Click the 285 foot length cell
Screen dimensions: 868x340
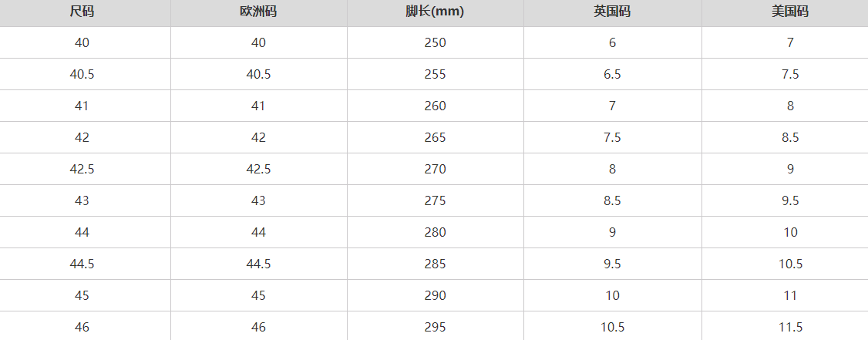coord(435,264)
